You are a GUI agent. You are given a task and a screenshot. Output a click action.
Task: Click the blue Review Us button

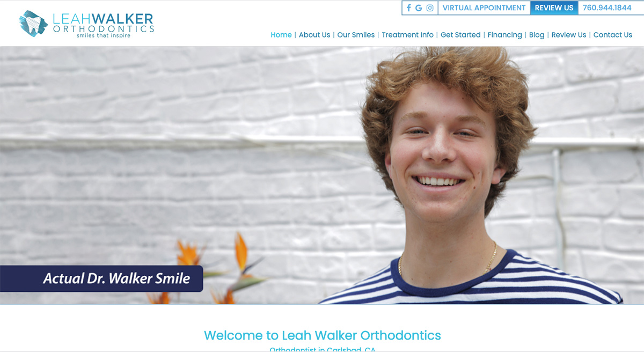(554, 8)
